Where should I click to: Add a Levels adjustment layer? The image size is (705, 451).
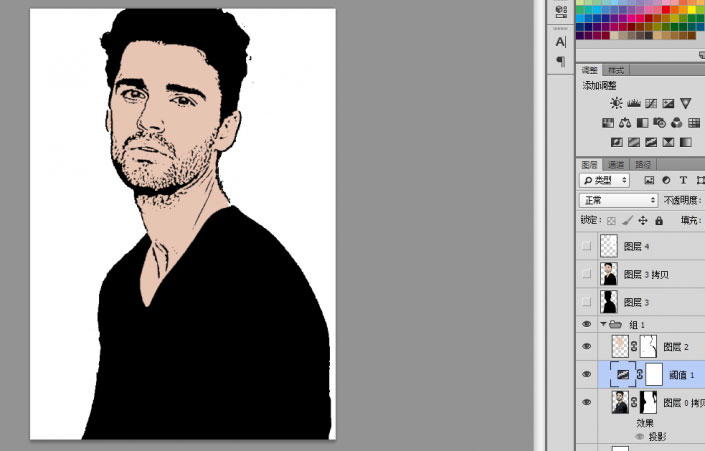click(x=634, y=103)
